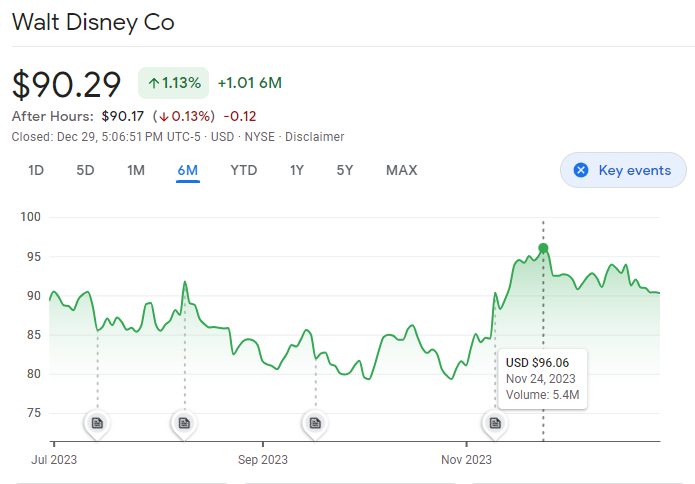
Task: Switch chart to 1D range
Action: point(36,170)
